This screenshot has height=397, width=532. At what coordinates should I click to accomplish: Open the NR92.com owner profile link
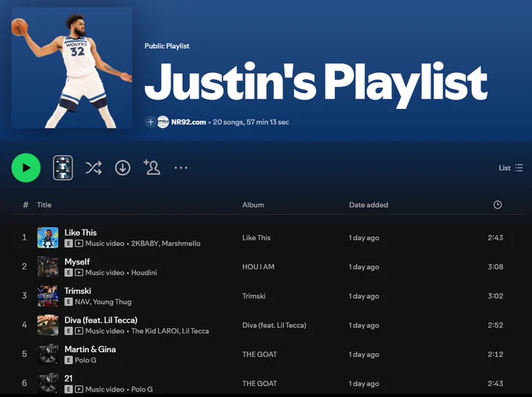click(189, 122)
